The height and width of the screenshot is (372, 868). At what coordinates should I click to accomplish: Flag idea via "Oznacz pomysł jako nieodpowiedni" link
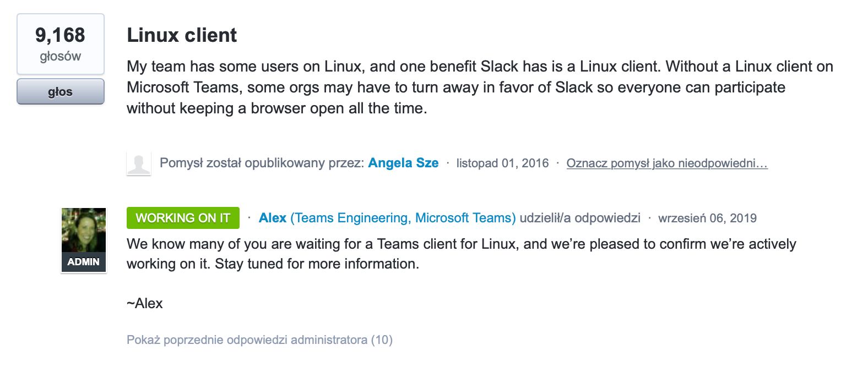click(x=666, y=163)
